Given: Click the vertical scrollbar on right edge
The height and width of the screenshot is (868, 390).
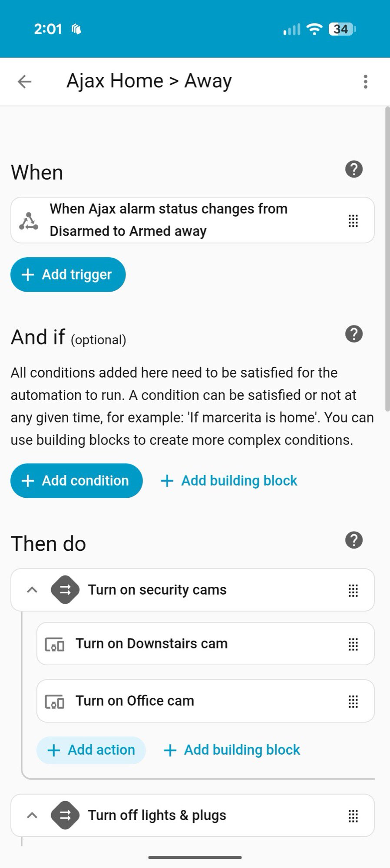Looking at the screenshot, I should coord(387,260).
